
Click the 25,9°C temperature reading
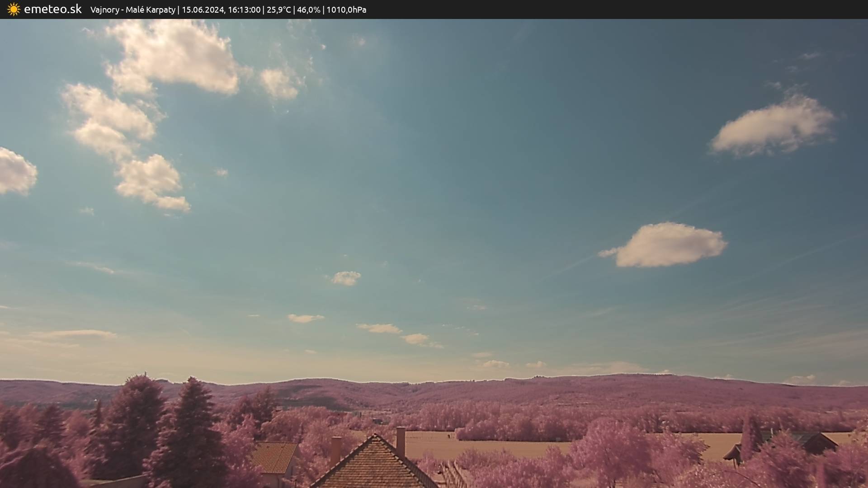coord(278,9)
